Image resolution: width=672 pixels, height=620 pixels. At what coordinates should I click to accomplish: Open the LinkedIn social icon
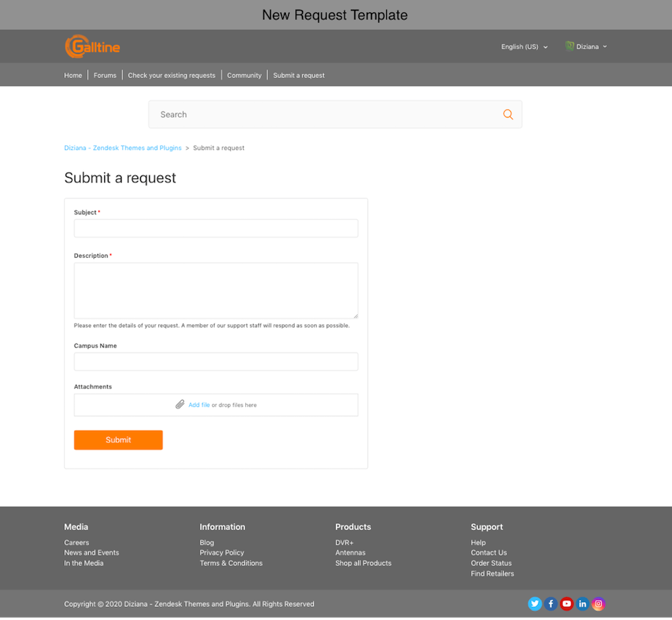pos(582,603)
